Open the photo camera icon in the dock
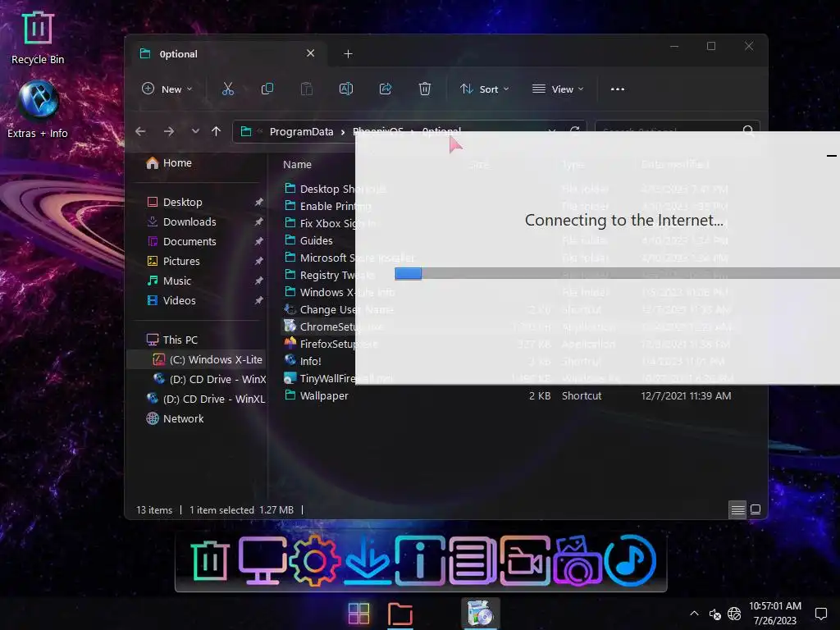840x630 pixels. click(x=577, y=561)
